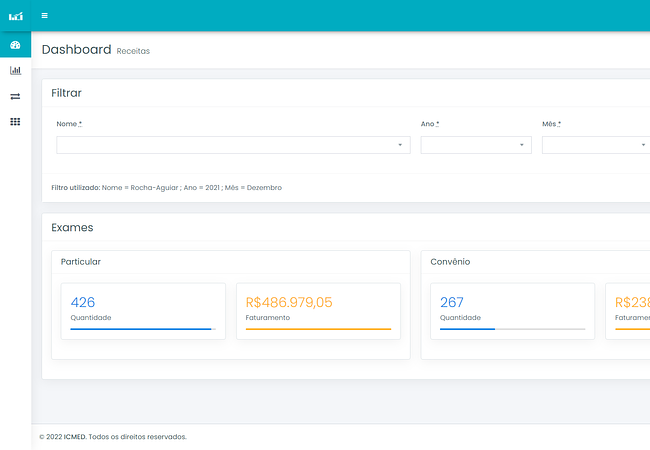
Task: Open the bar chart sidebar icon
Action: tap(15, 70)
